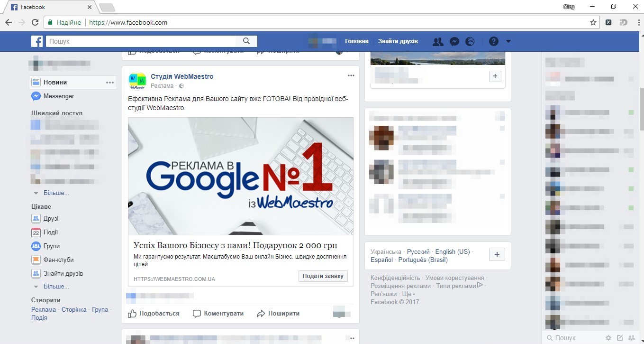Viewport: 644px width, 344px height.
Task: Open Розміщення реклами footer link
Action: tap(401, 286)
